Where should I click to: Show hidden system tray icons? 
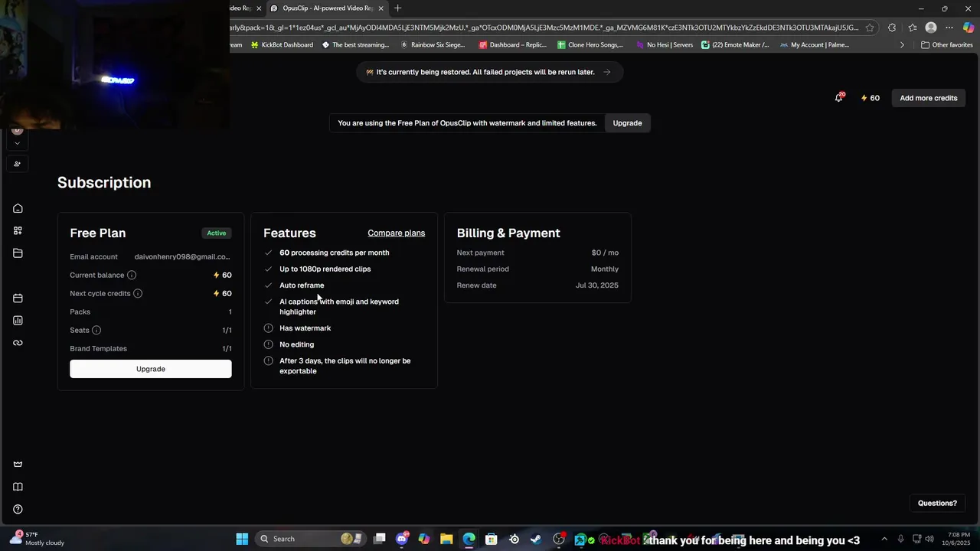(884, 539)
